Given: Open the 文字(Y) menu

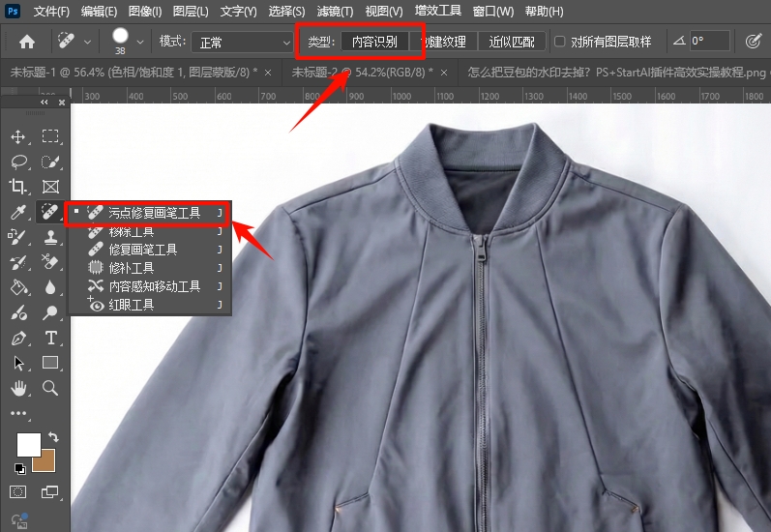Looking at the screenshot, I should tap(239, 11).
